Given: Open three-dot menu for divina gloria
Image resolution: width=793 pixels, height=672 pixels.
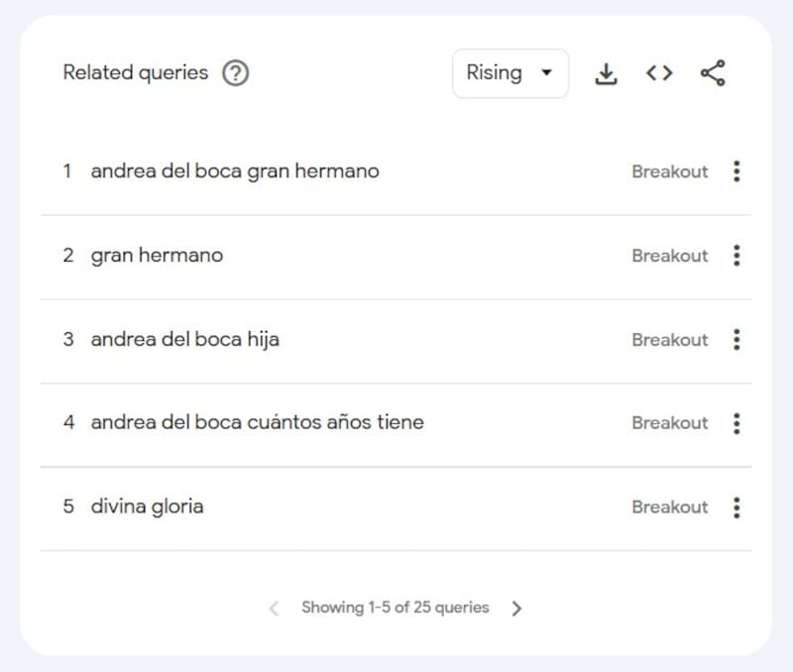Looking at the screenshot, I should click(736, 507).
